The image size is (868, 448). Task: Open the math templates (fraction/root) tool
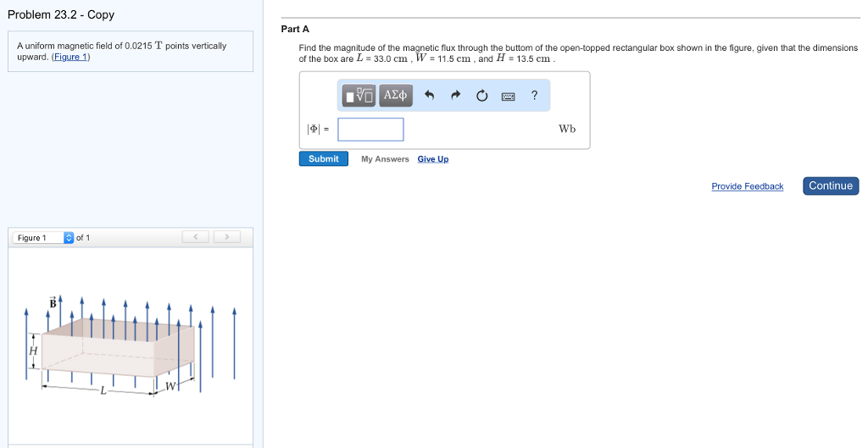(359, 95)
